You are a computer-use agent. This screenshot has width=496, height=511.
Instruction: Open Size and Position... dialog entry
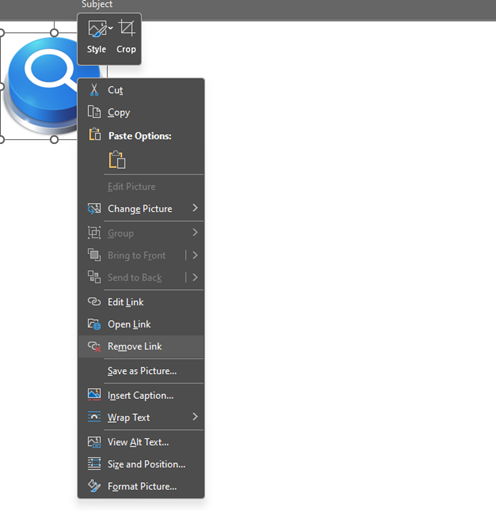click(141, 464)
